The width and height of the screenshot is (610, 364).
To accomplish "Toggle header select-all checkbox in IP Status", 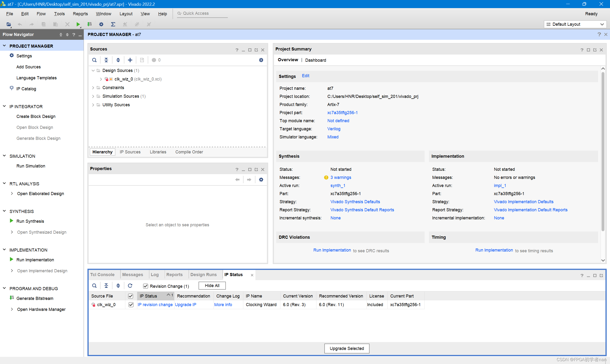I will [x=131, y=296].
